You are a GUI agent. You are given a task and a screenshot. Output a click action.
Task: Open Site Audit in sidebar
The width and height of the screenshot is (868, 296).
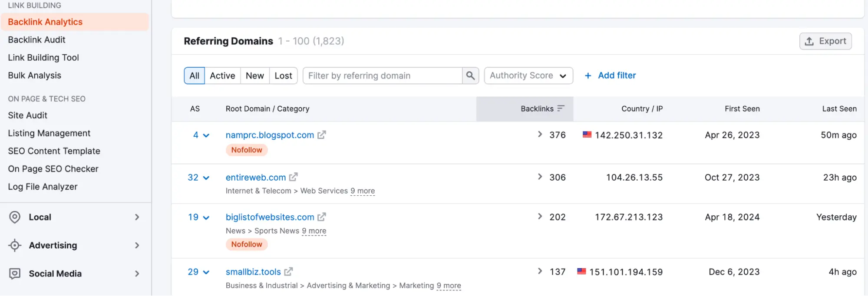27,115
